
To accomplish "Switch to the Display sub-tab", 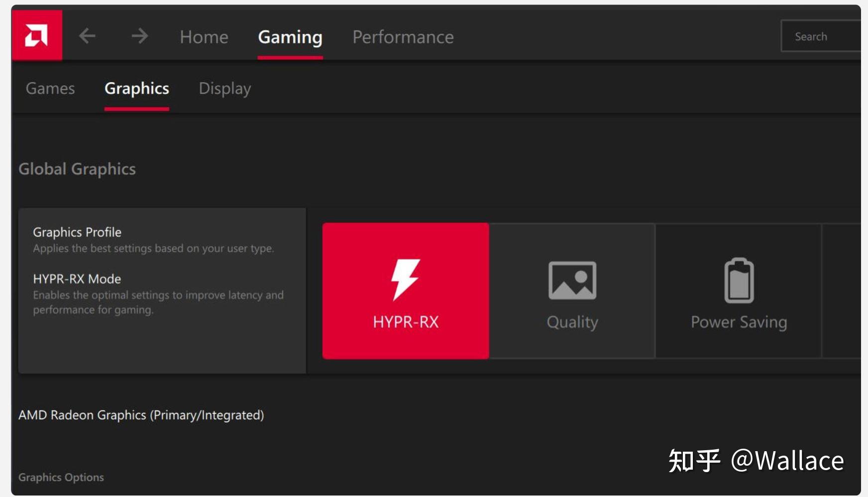I will pos(225,89).
